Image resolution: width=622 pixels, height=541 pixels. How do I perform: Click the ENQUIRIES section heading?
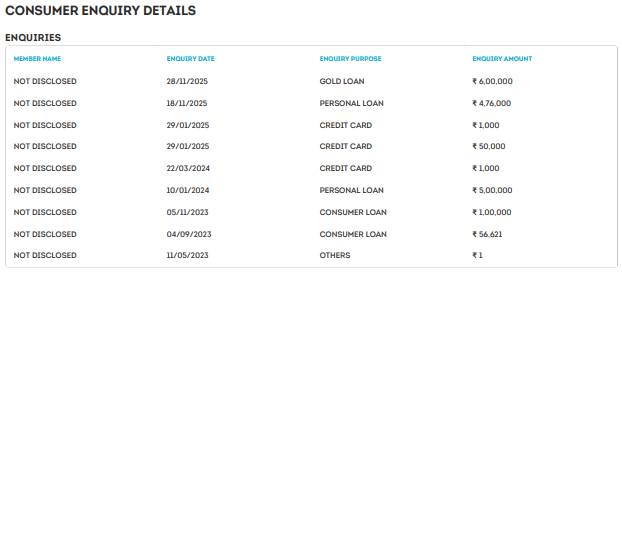click(x=33, y=38)
